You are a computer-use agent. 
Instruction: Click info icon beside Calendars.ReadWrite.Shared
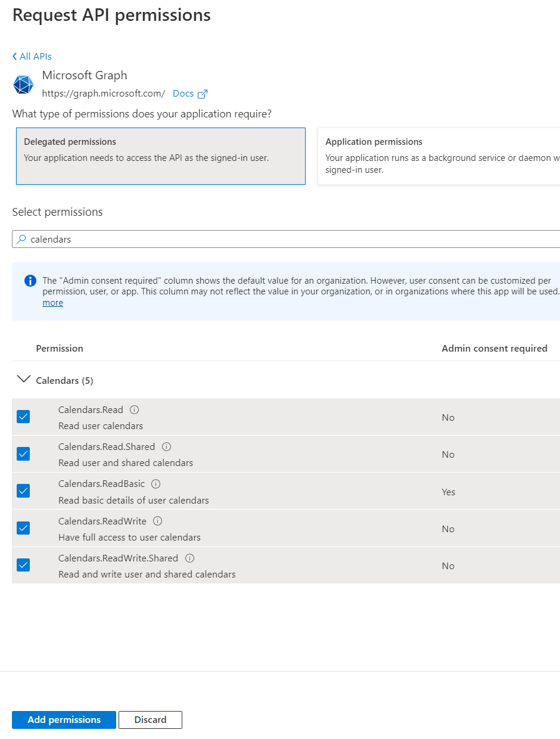(189, 558)
